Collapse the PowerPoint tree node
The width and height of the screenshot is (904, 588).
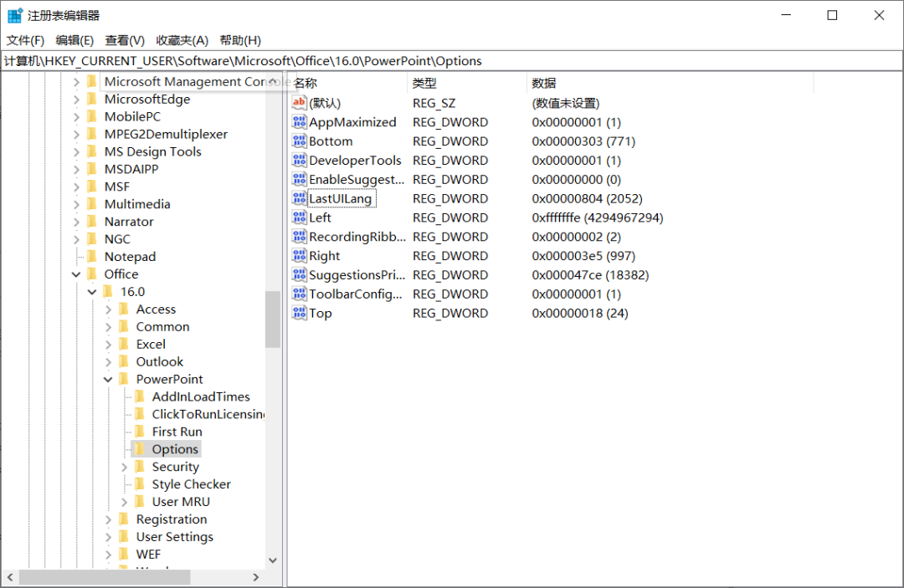(x=108, y=380)
